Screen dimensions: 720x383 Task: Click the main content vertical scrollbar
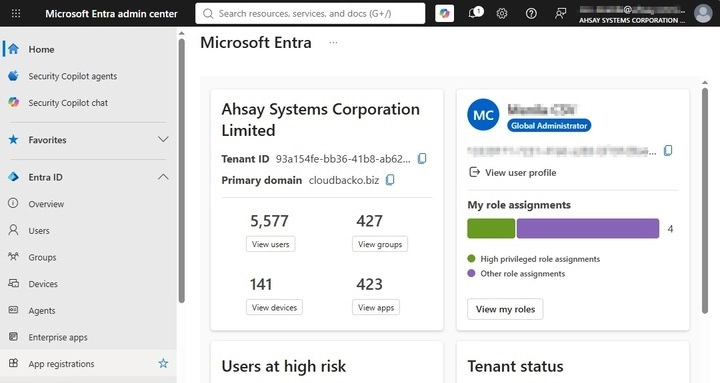(x=705, y=201)
